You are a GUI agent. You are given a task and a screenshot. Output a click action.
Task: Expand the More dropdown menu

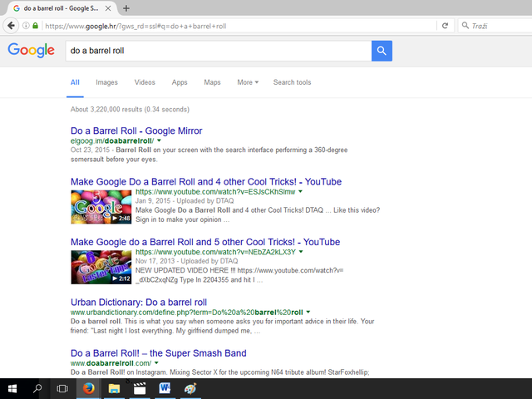coord(248,82)
